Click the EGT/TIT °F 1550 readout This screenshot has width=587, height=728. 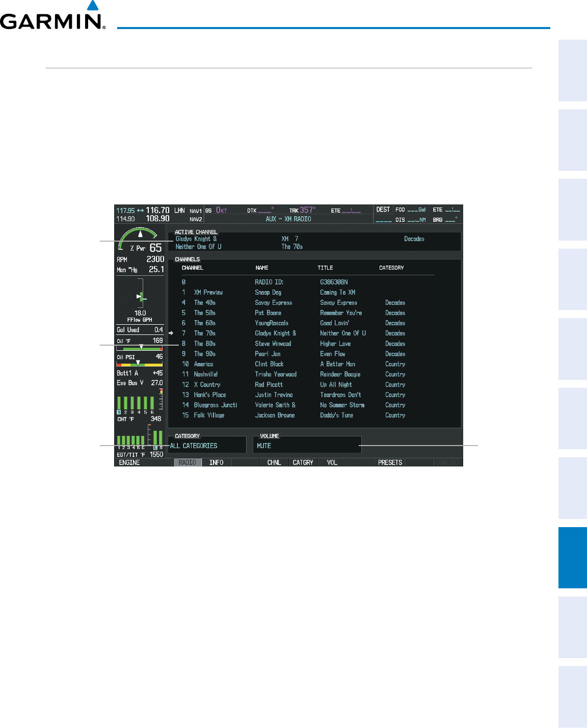[x=140, y=454]
